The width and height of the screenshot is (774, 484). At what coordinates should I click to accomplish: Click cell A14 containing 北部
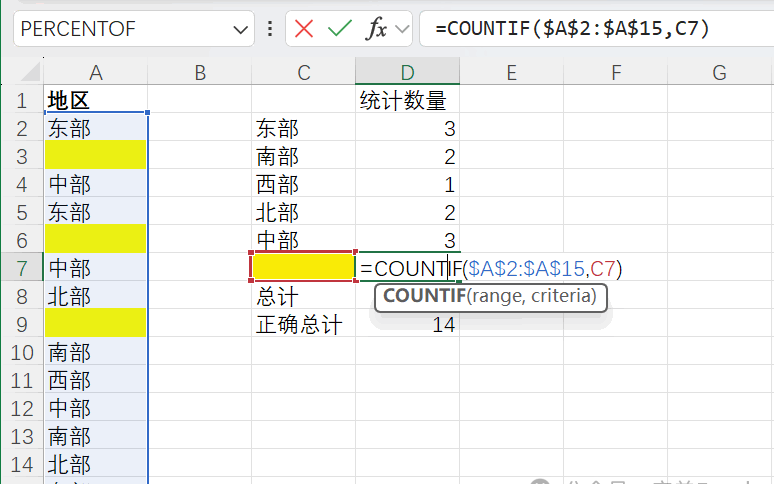click(95, 464)
